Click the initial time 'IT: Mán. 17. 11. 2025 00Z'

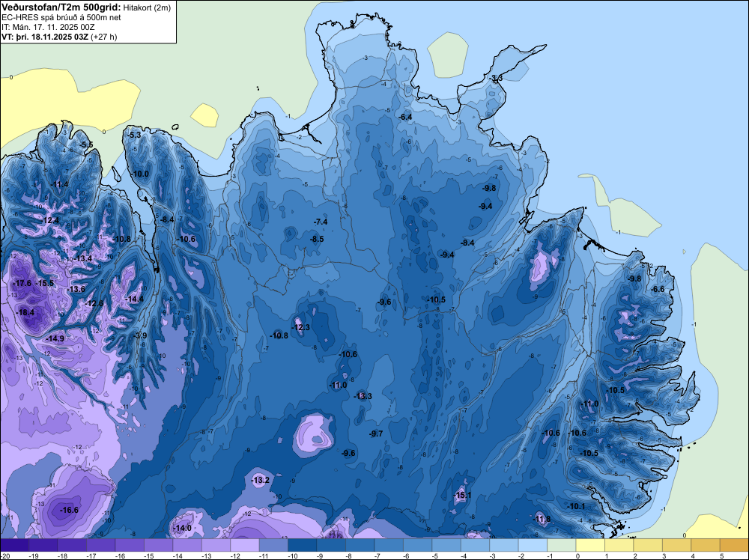coord(48,27)
